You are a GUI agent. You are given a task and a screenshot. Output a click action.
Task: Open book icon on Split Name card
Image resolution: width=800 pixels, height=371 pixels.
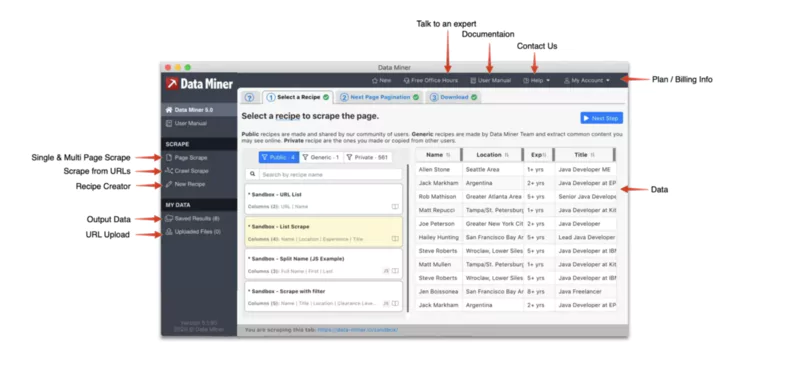pyautogui.click(x=395, y=271)
